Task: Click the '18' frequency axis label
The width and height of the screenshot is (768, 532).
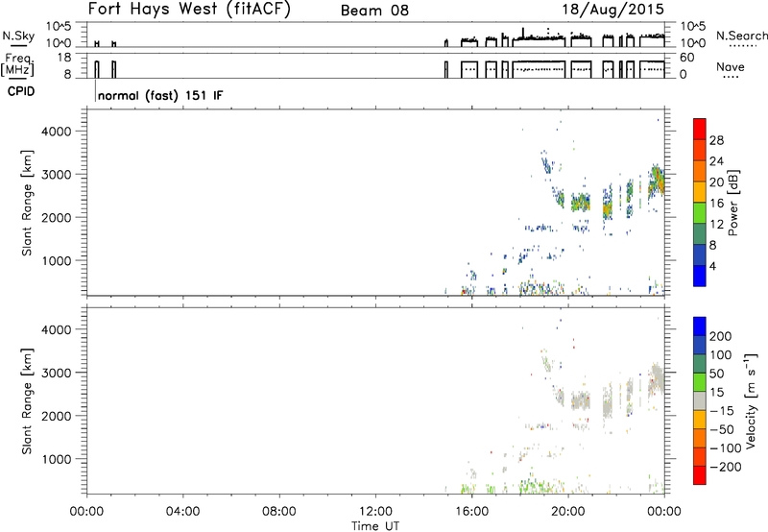Action: (x=64, y=58)
